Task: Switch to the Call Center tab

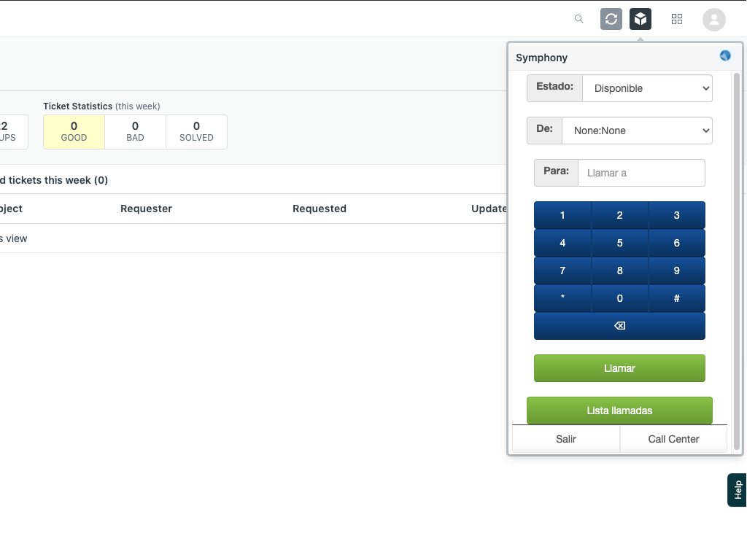Action: point(673,439)
